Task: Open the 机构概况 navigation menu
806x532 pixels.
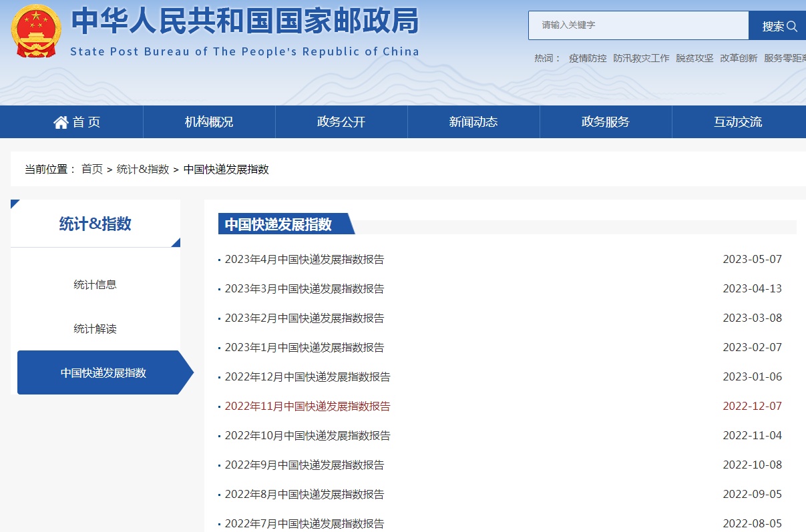Action: coord(209,122)
